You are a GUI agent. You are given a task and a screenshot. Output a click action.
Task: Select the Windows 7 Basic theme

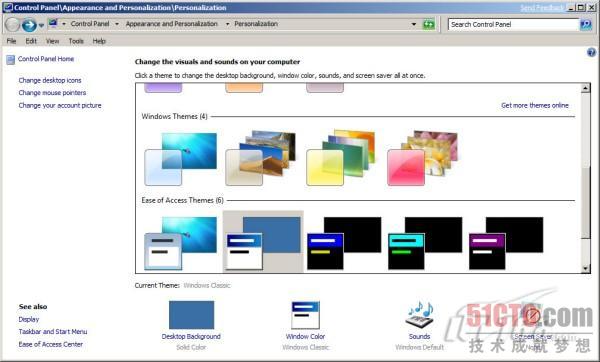pos(181,243)
